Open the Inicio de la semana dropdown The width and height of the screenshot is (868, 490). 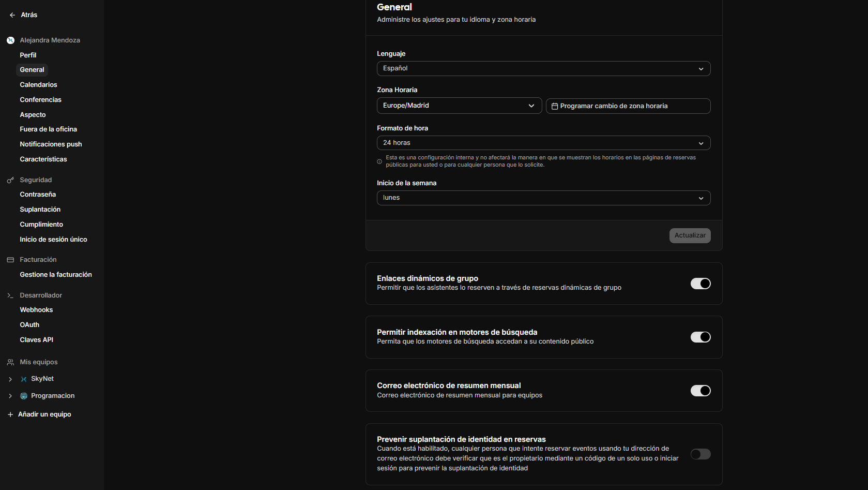tap(543, 198)
